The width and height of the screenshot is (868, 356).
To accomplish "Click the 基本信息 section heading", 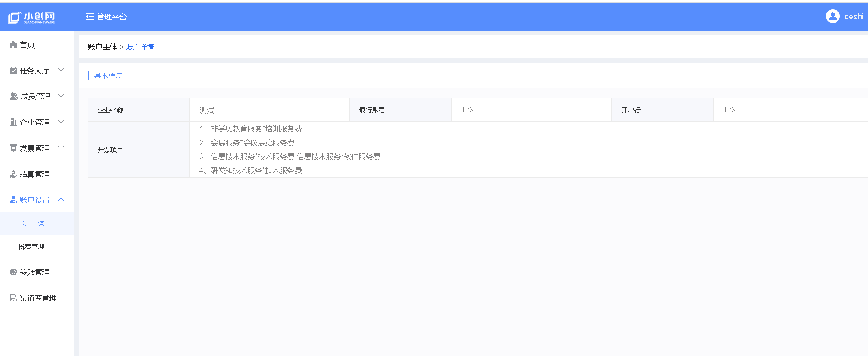I will tap(109, 76).
